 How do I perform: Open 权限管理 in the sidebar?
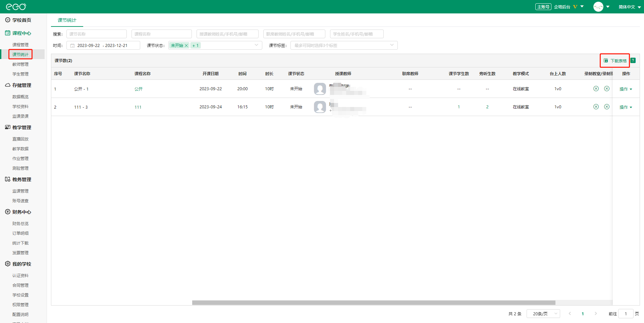pos(20,305)
